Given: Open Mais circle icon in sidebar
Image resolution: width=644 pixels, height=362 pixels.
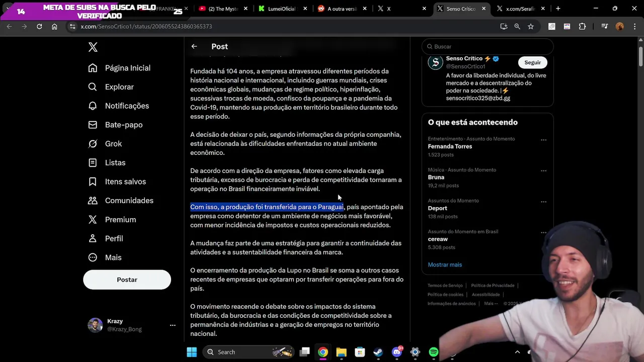Looking at the screenshot, I should pyautogui.click(x=93, y=257).
